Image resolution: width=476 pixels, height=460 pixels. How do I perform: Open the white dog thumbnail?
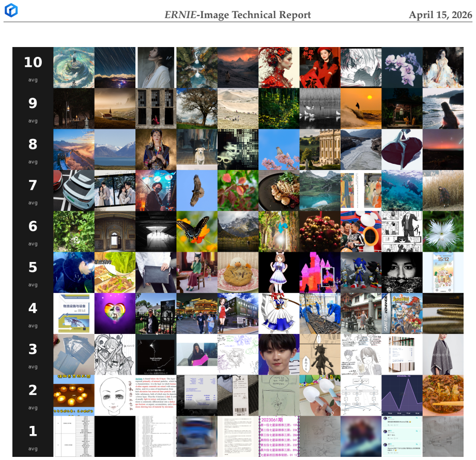tap(197, 149)
